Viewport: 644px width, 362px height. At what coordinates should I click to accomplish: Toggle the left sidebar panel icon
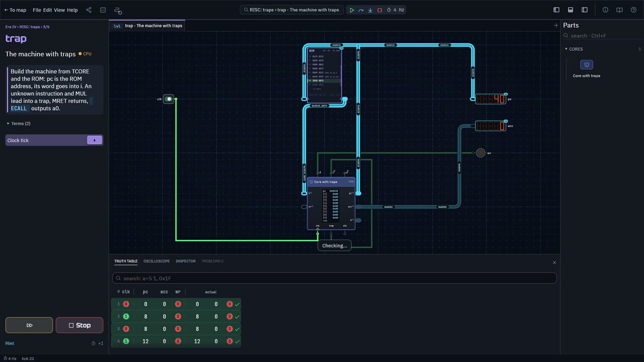[x=556, y=10]
